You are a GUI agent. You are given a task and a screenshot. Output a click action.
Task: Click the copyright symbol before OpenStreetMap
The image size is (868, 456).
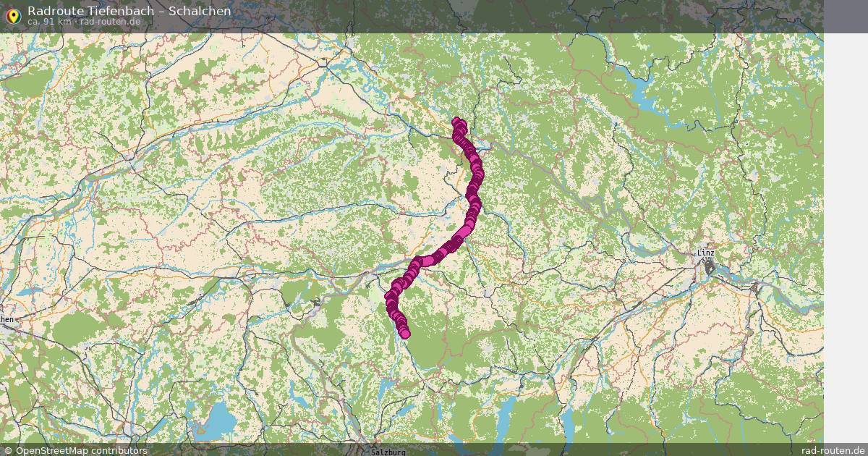(x=9, y=450)
